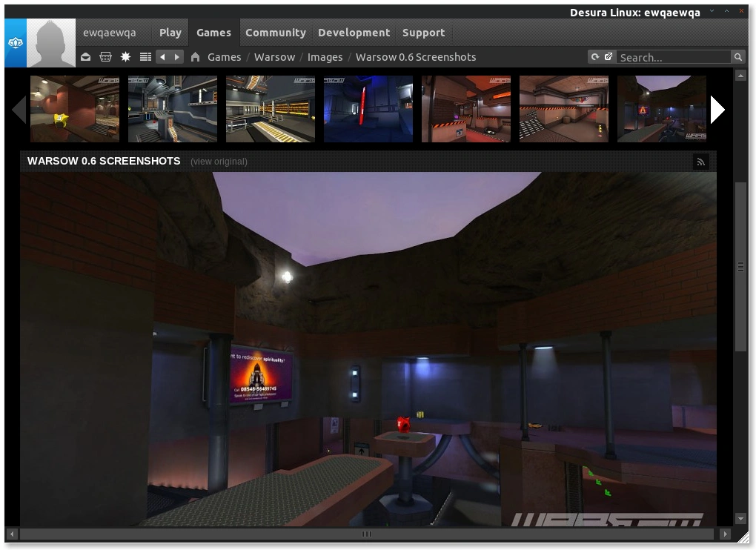Open the list view icon
Viewport: 756px width, 550px height.
145,57
